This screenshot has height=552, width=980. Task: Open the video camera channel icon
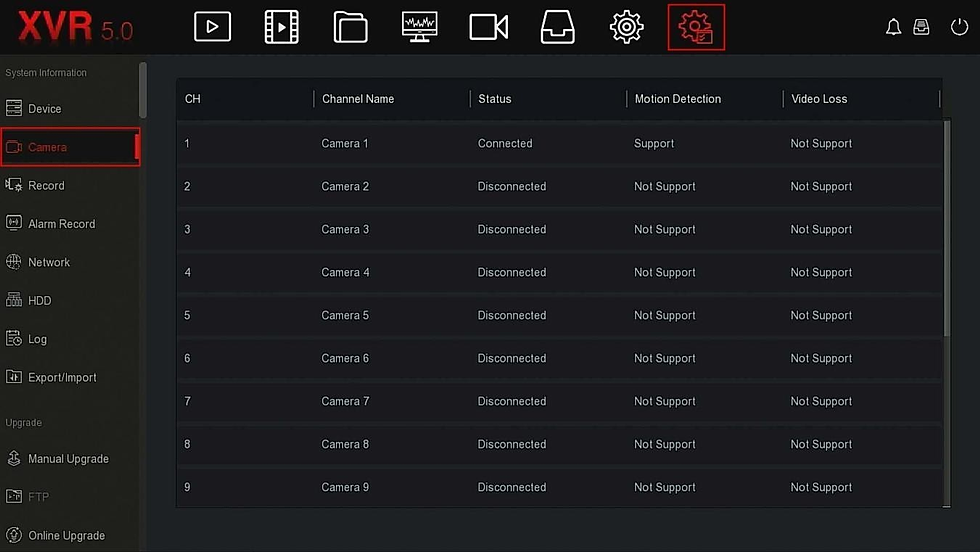point(488,27)
